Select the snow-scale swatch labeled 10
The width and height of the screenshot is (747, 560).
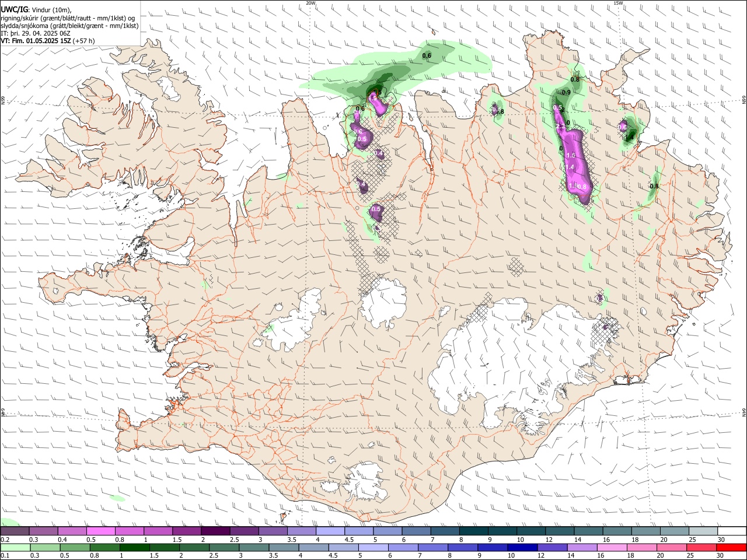click(x=530, y=531)
